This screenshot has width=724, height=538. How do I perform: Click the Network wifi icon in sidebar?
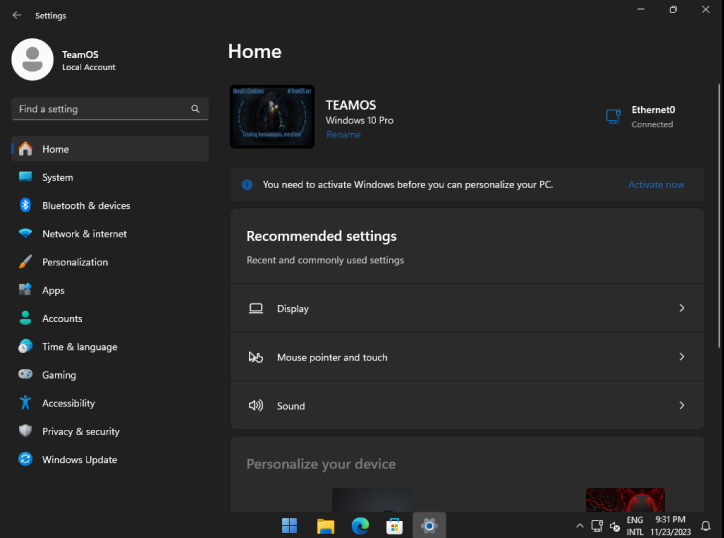pos(25,233)
